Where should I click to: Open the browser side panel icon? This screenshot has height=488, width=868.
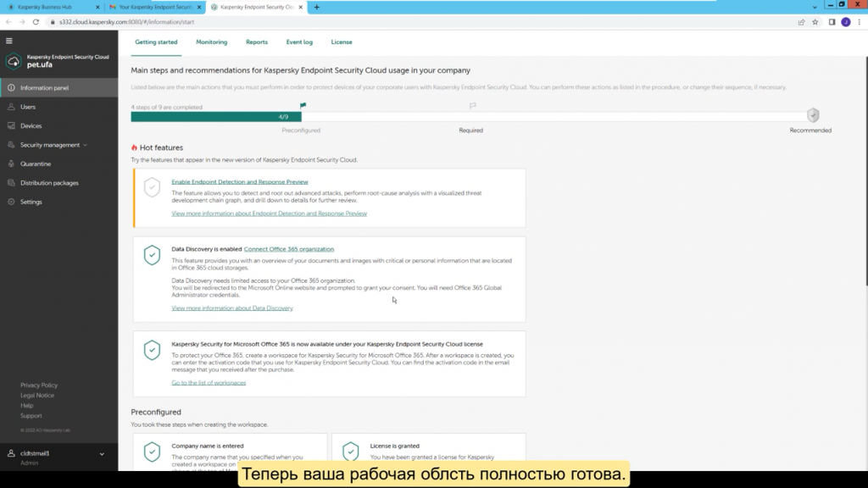pos(832,22)
